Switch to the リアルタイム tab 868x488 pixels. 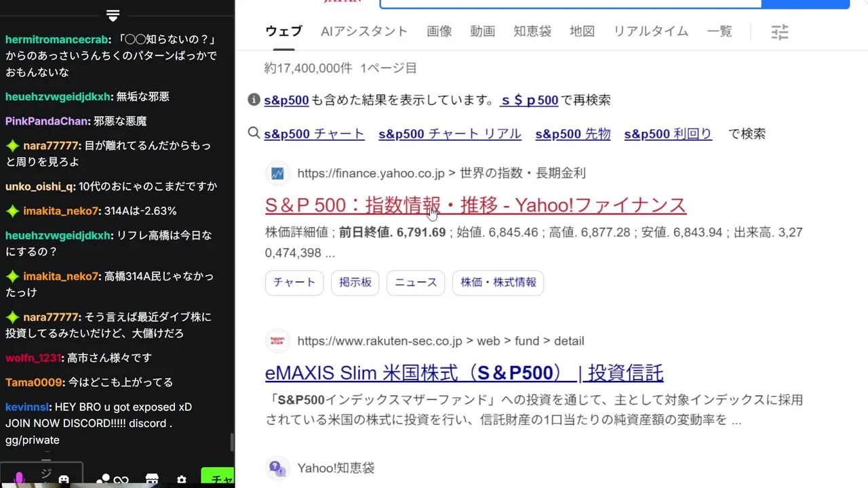[x=651, y=31]
